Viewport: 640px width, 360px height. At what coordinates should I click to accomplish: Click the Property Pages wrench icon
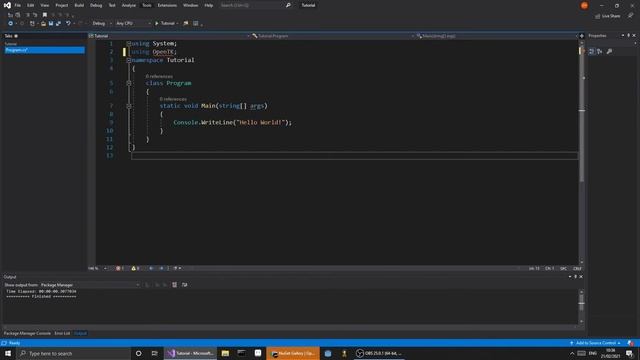click(609, 51)
